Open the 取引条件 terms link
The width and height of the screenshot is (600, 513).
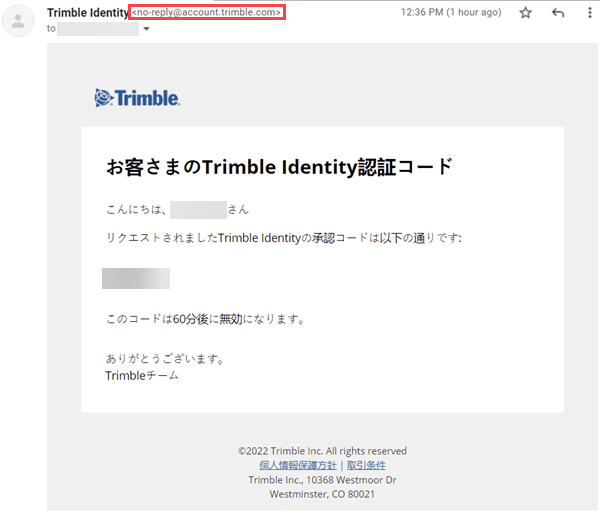pyautogui.click(x=366, y=465)
